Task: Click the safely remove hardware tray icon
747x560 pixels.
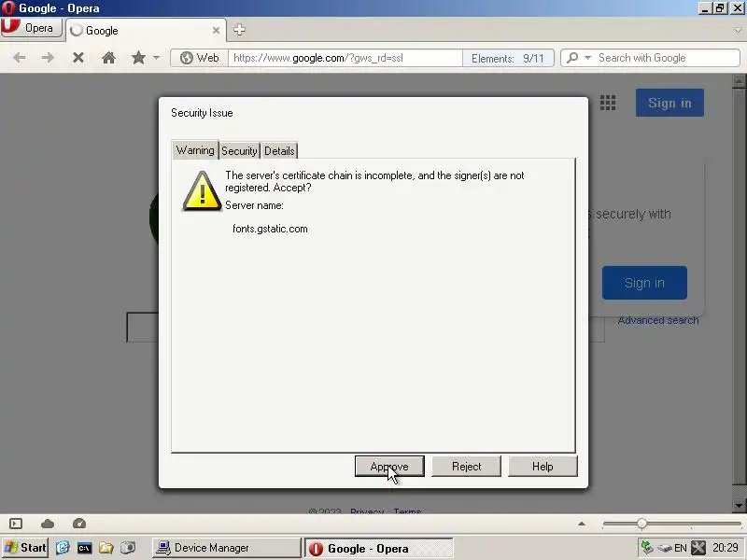Action: 665,548
